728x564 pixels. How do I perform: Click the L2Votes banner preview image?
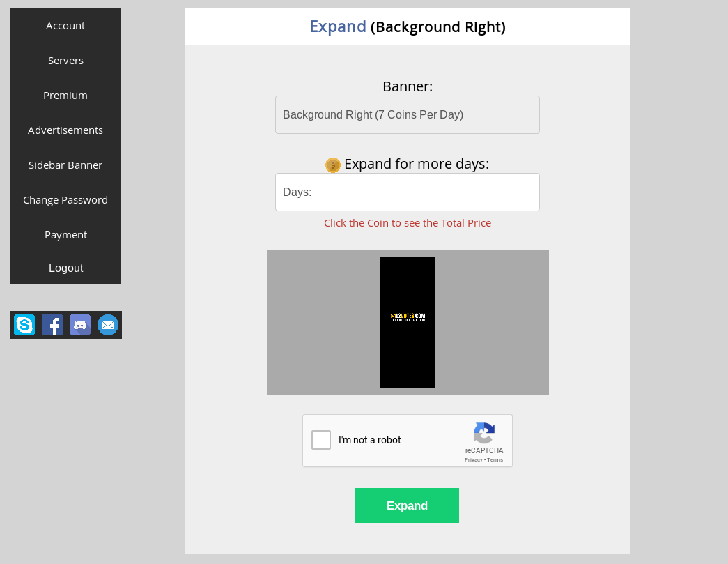[x=407, y=322]
